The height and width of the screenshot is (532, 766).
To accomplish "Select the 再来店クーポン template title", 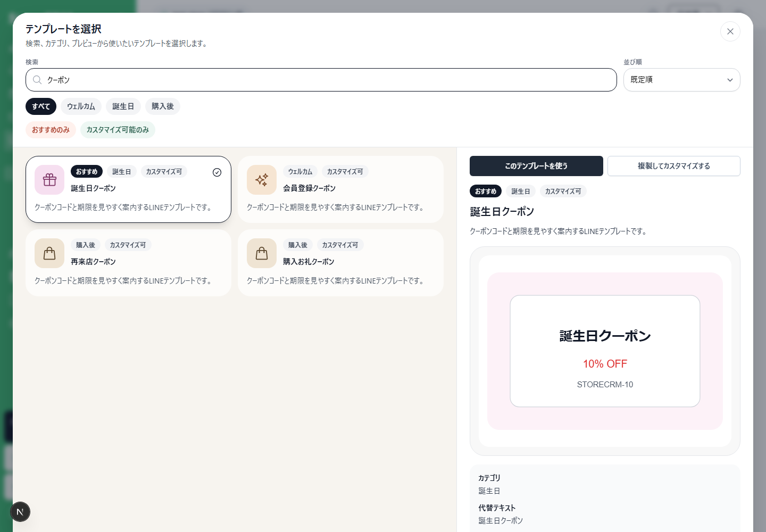I will pyautogui.click(x=93, y=262).
